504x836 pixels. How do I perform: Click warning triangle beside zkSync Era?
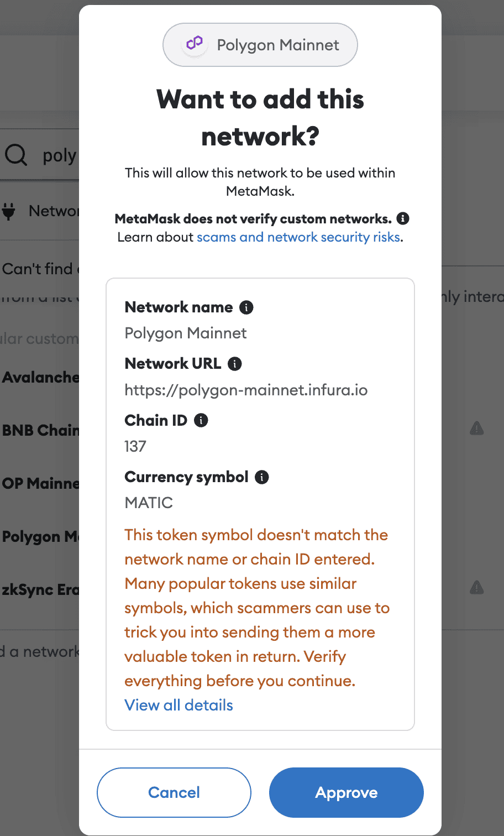476,587
